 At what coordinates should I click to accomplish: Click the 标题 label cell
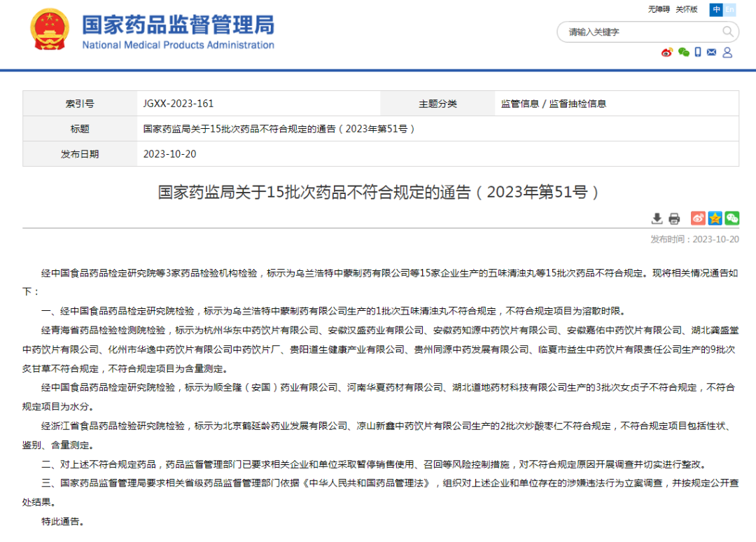[80, 129]
